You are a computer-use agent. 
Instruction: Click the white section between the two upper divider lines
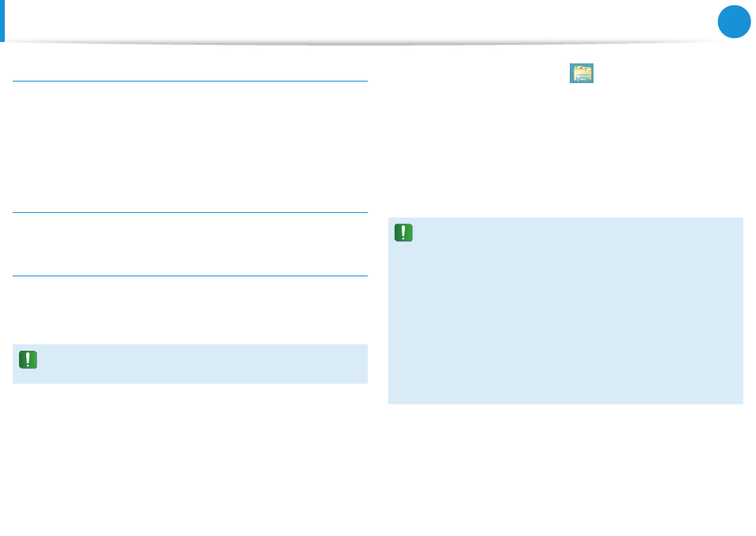point(190,147)
